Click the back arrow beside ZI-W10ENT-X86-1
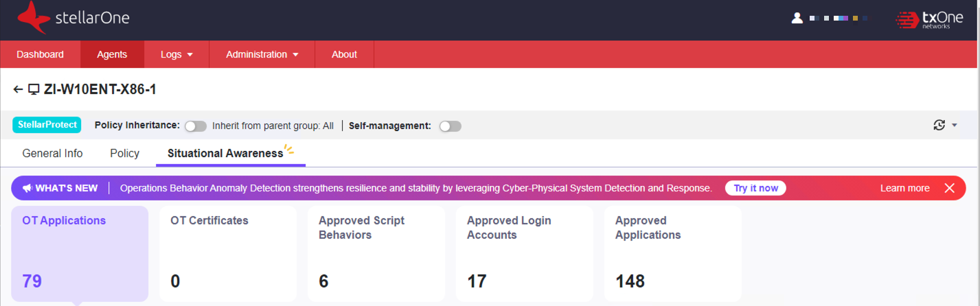Viewport: 980px width, 306px height. point(18,90)
